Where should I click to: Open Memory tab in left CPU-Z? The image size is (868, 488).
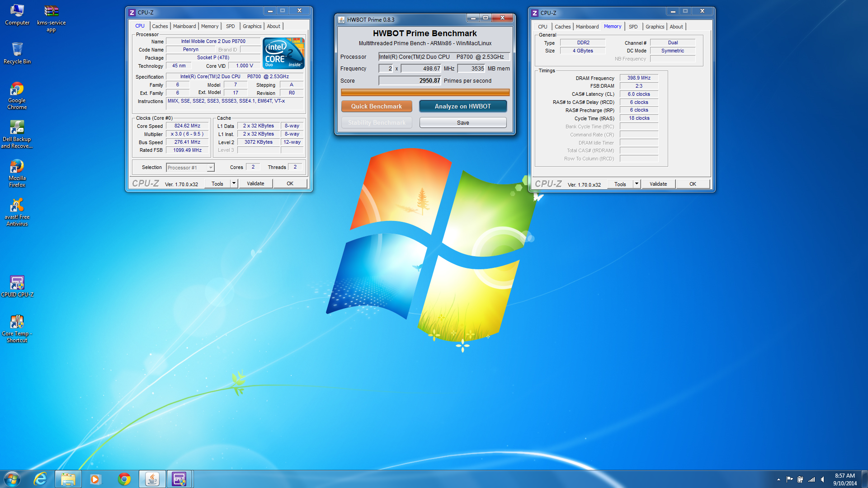tap(210, 26)
